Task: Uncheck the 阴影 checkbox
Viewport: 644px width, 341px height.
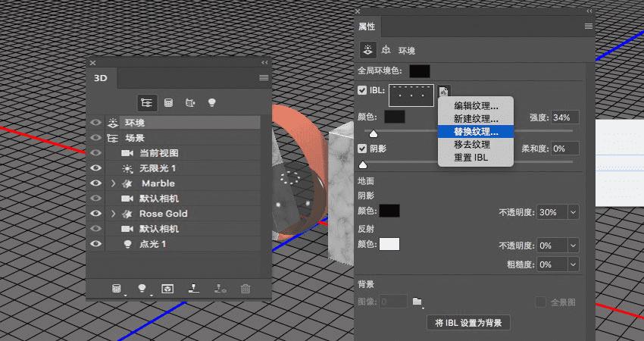Action: tap(362, 149)
